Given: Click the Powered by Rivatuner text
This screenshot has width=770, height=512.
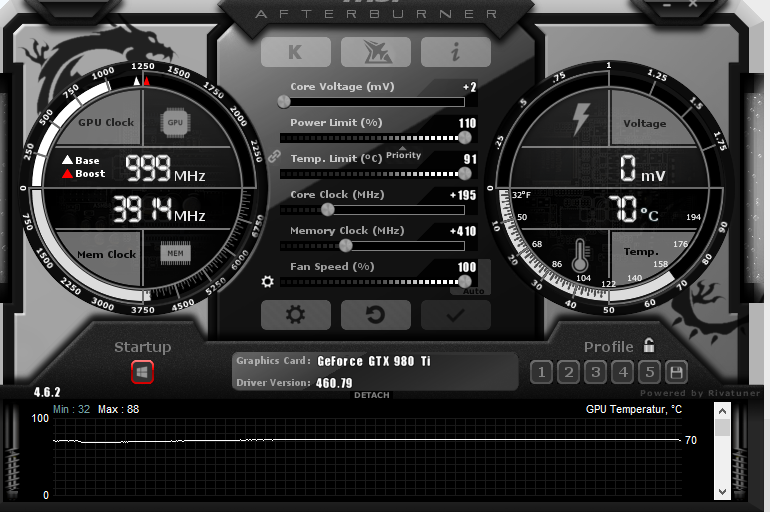Looking at the screenshot, I should 700,393.
